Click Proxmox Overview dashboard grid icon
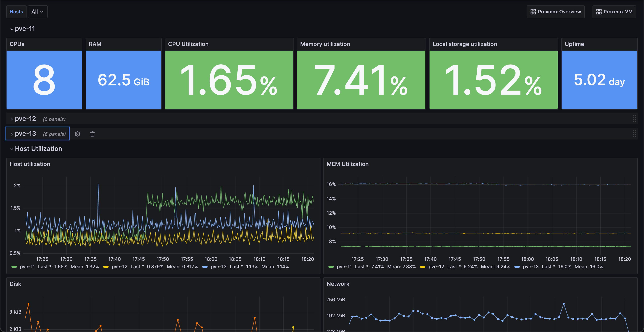This screenshot has height=332, width=644. click(x=533, y=12)
